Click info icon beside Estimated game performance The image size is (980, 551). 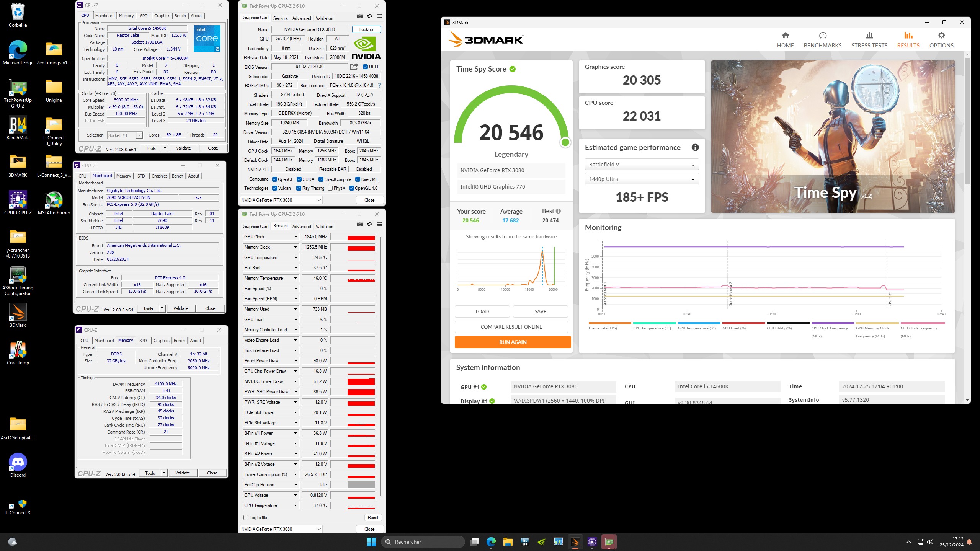click(x=695, y=147)
